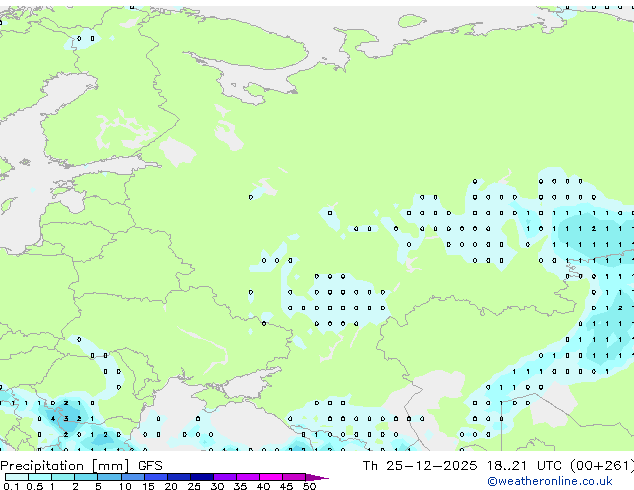Viewport: 634px width, 490px height.
Task: Pick the 1–2 mm legend color
Action: (63, 477)
